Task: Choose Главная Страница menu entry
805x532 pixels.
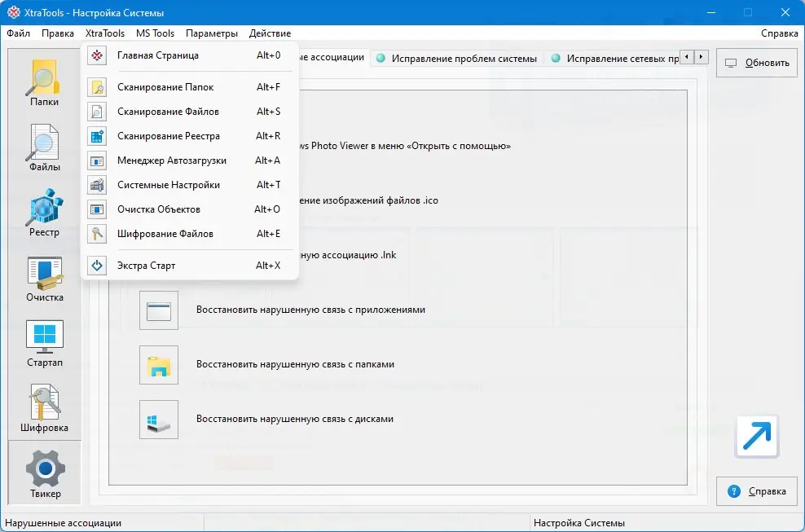Action: [x=190, y=55]
